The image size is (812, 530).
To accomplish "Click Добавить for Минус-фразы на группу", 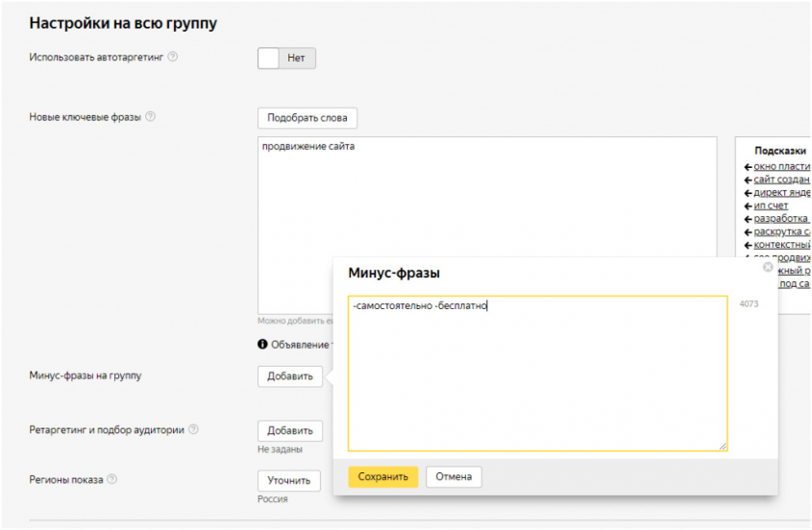I will (x=289, y=376).
